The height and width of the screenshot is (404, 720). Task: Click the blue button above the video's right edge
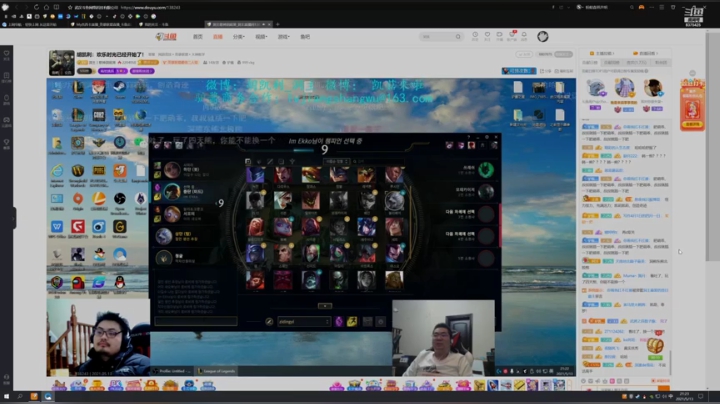(x=519, y=71)
